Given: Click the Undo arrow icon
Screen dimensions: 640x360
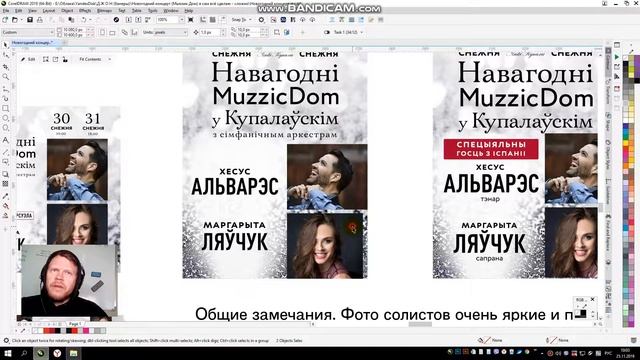Looking at the screenshot, I should click(83, 20).
